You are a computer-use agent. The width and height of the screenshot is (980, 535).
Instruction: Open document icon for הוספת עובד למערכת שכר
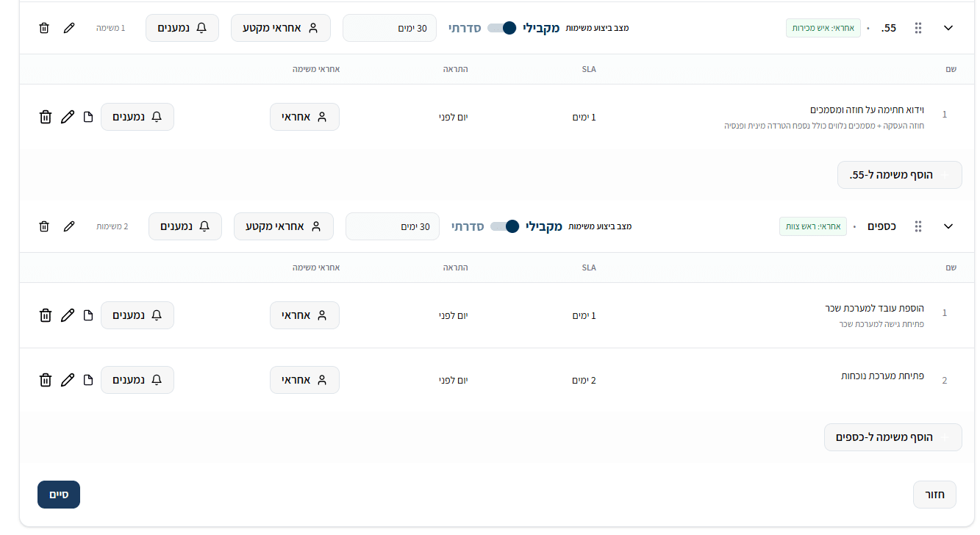click(x=88, y=315)
